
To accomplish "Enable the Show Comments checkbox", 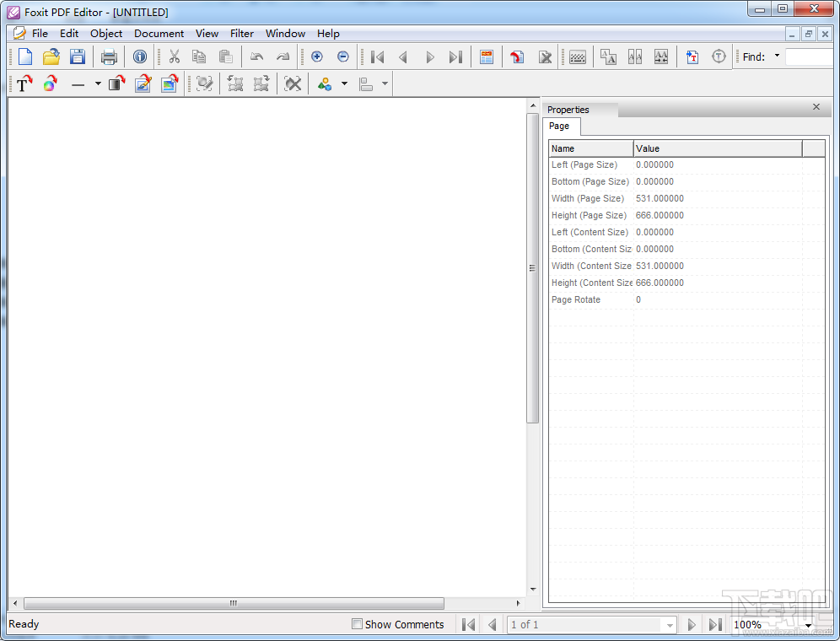I will tap(357, 624).
